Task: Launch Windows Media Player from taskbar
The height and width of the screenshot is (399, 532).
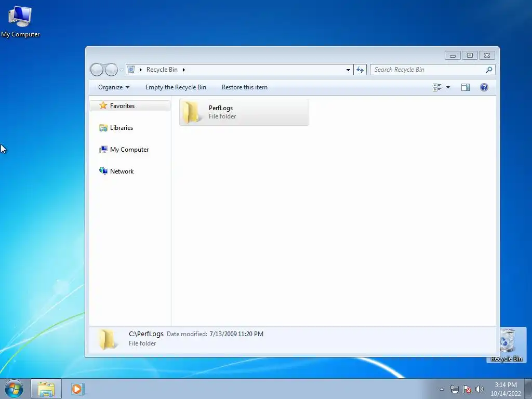Action: 77,389
